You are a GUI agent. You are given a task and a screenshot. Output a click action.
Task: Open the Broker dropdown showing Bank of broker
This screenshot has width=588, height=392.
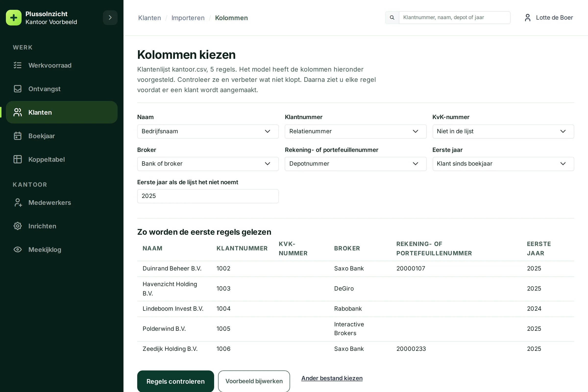[x=208, y=164]
